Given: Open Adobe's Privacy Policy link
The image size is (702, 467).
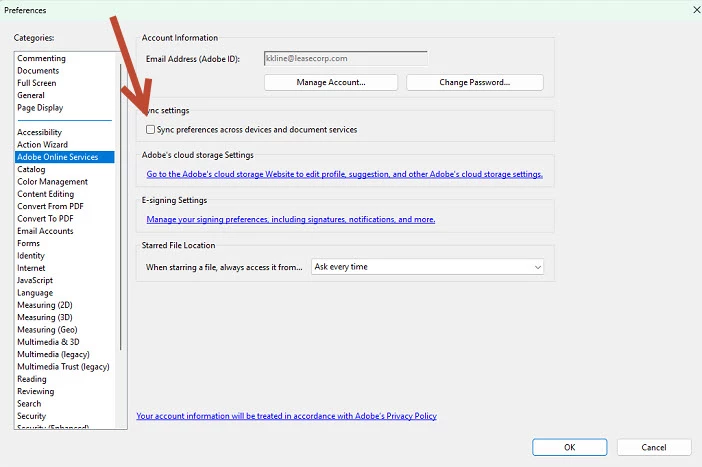Looking at the screenshot, I should click(x=287, y=416).
